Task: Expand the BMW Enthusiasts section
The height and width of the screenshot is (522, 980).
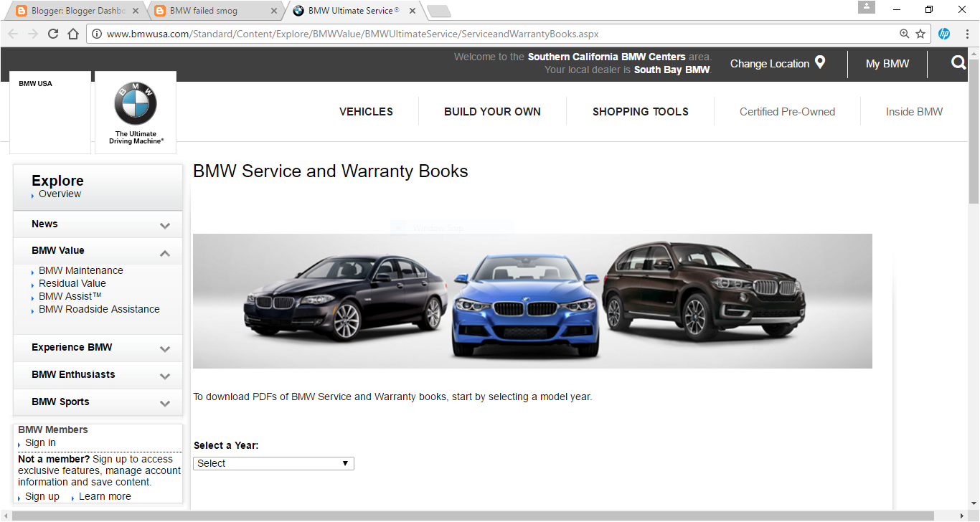Action: click(x=98, y=375)
